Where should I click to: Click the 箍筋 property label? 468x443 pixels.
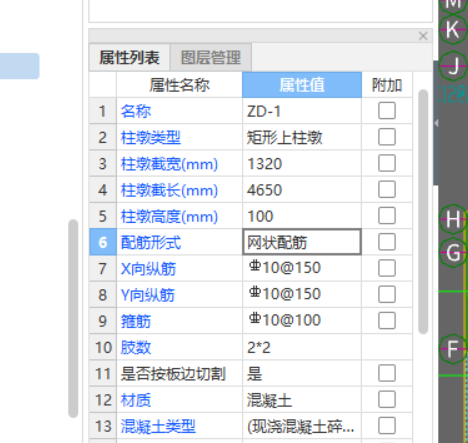tap(136, 321)
